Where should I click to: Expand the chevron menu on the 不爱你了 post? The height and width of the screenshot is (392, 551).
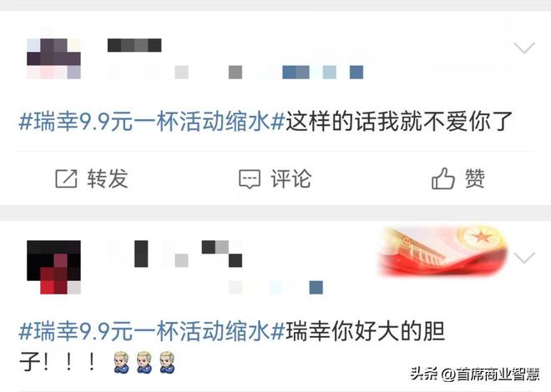click(524, 48)
